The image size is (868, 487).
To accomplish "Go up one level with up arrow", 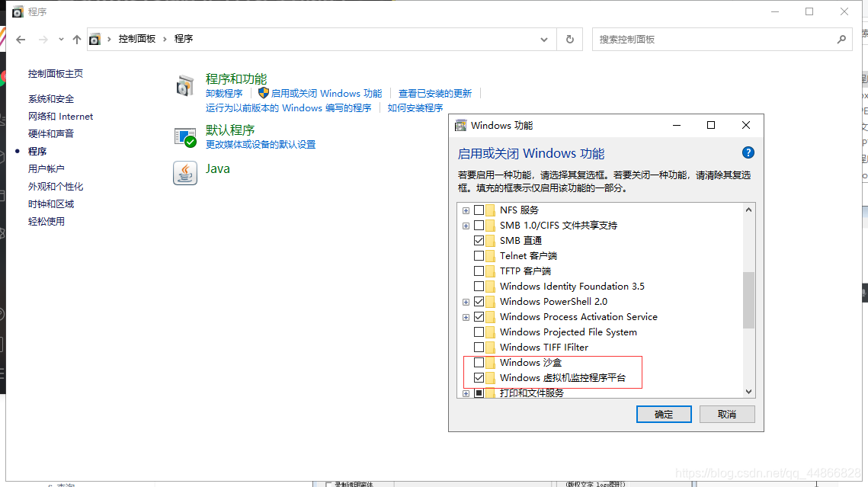I will [77, 40].
